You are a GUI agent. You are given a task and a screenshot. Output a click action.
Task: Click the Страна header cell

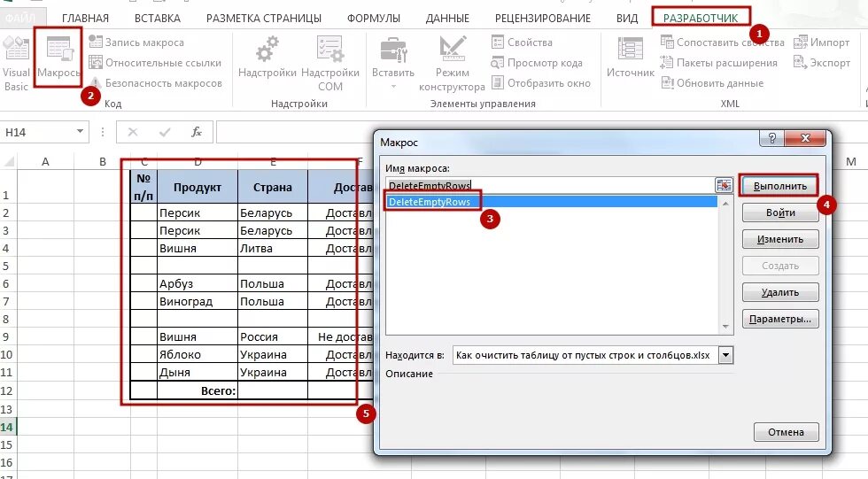(x=273, y=187)
